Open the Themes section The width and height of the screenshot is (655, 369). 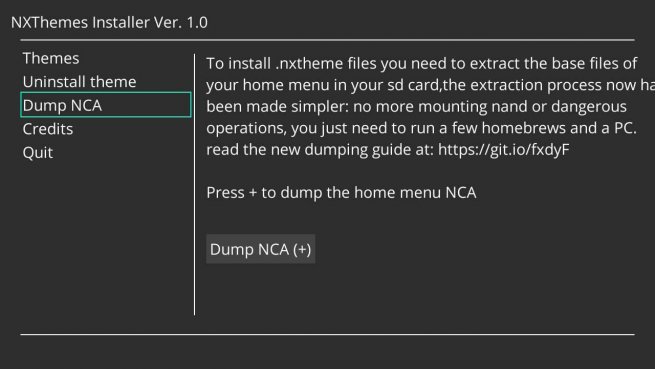pos(51,58)
